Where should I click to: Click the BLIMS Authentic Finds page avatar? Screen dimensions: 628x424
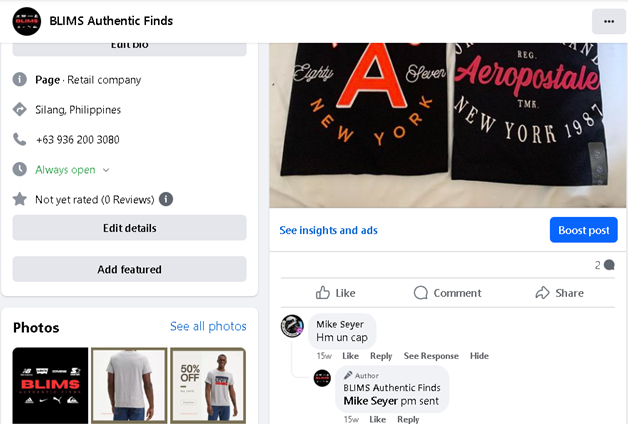coord(27,21)
